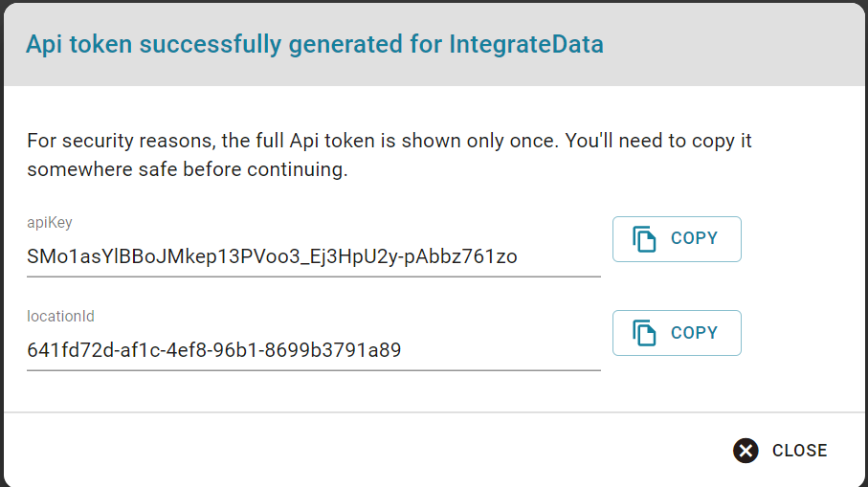Image resolution: width=868 pixels, height=487 pixels.
Task: Select the apiKey token value field
Action: coord(313,256)
